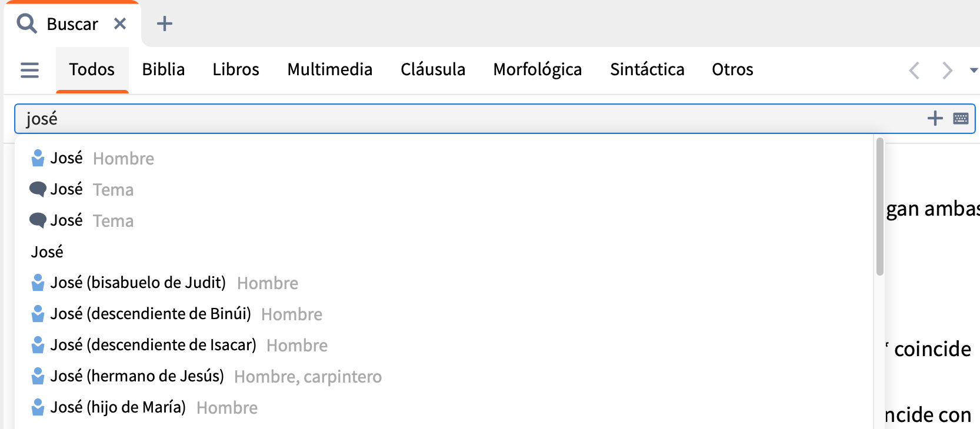
Task: Switch to the Morfológica tab
Action: pos(538,69)
